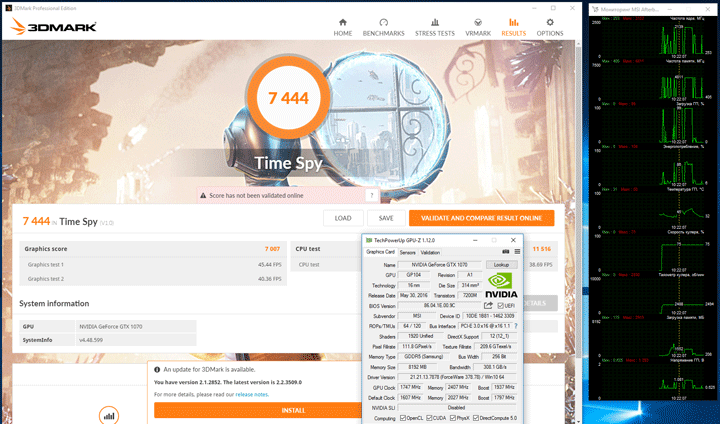Open the RESULTS section
The image size is (720, 424).
[x=513, y=28]
